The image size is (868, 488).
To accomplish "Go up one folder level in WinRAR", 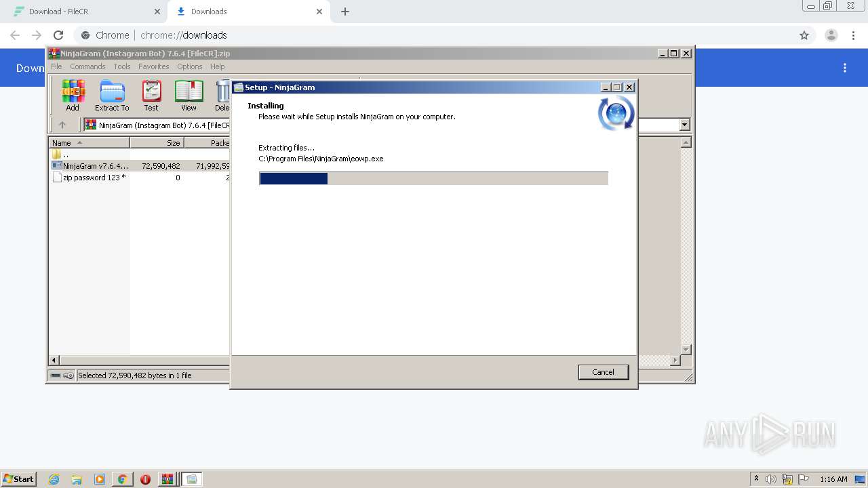I will click(x=62, y=125).
